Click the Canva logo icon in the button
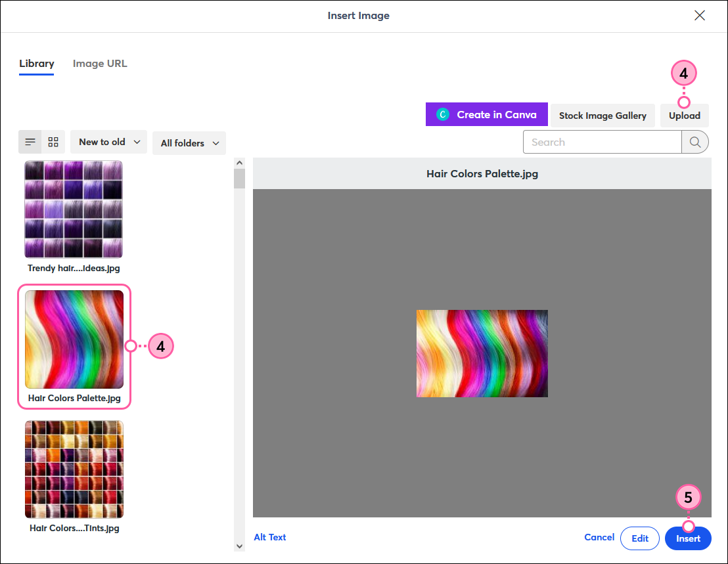 click(443, 114)
